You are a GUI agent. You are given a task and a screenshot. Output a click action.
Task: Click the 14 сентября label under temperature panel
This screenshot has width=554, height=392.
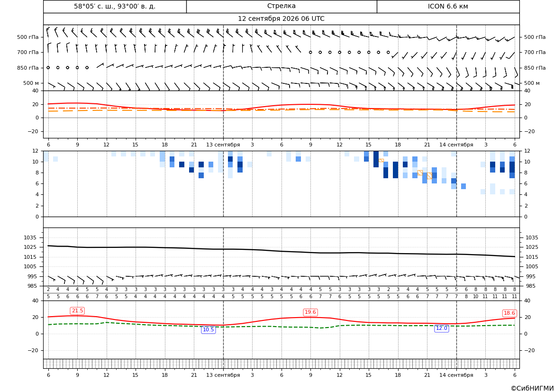pos(456,145)
